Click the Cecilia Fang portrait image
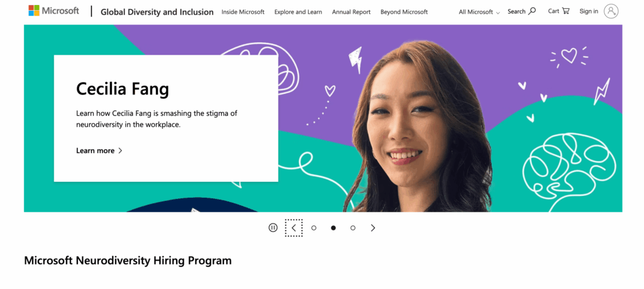 pos(418,127)
